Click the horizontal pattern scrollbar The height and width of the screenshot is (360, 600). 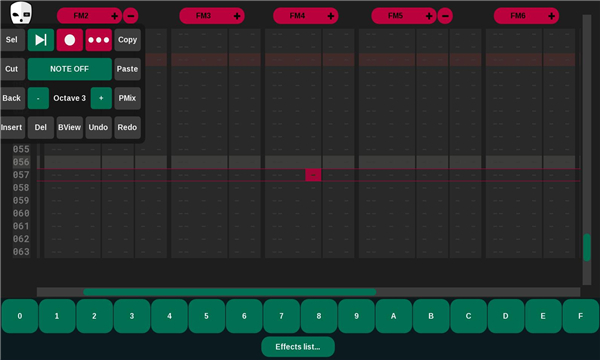230,292
